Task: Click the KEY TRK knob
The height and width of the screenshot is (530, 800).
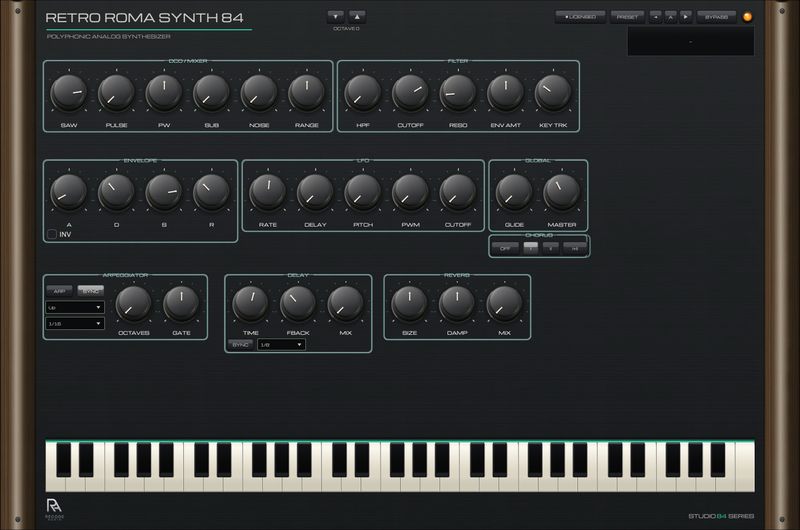Action: tap(553, 93)
